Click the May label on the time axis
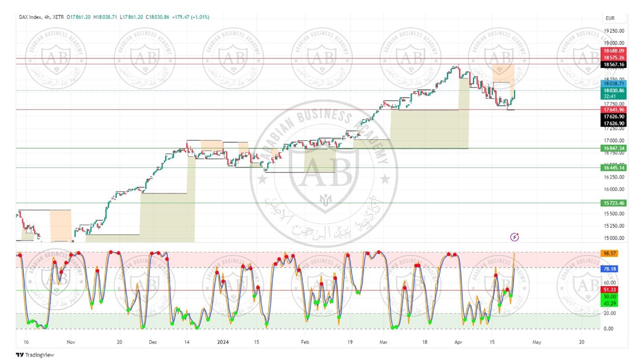Image resolution: width=644 pixels, height=362 pixels. tap(537, 342)
